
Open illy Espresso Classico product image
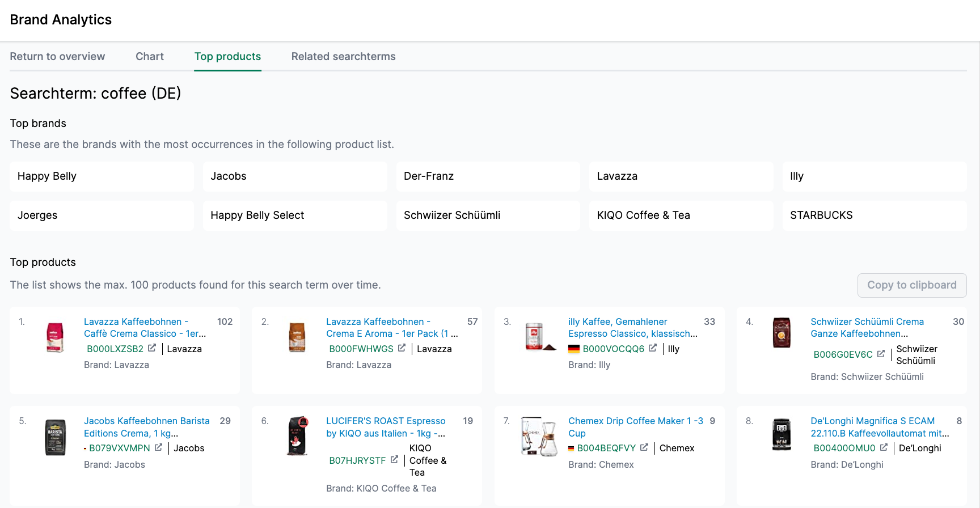pyautogui.click(x=540, y=337)
